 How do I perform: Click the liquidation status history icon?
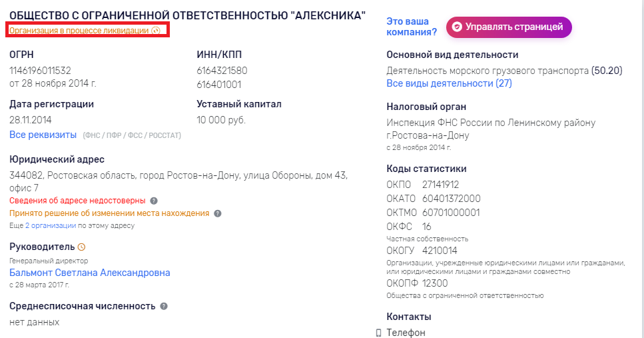[156, 31]
